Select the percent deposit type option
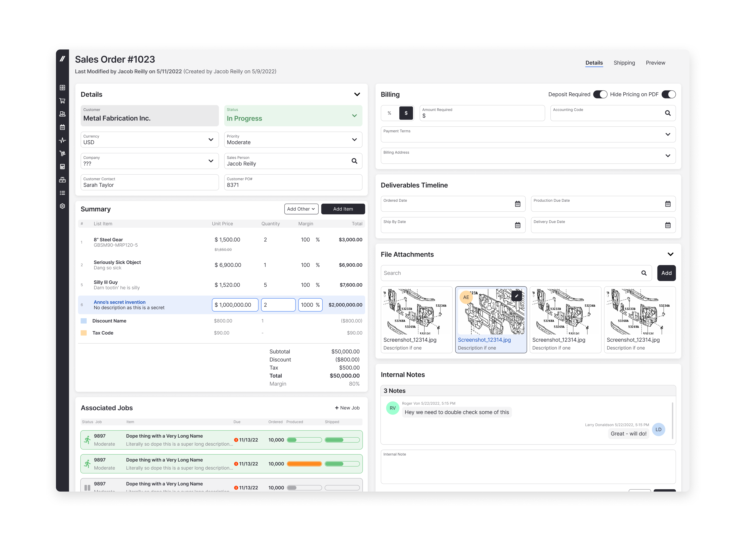756x541 pixels. click(389, 113)
